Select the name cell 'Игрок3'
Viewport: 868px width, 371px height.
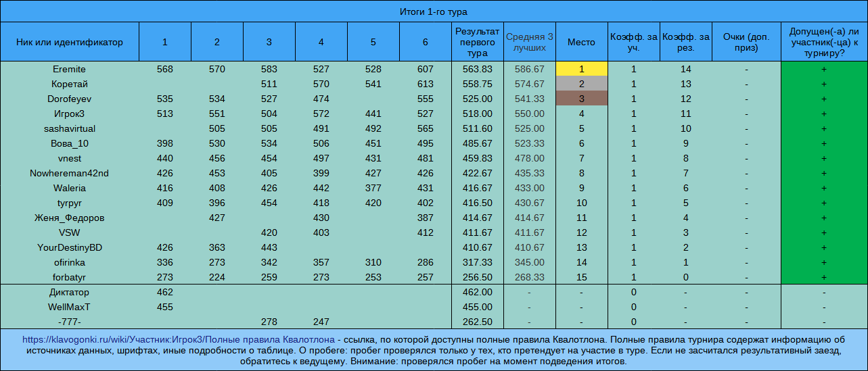(70, 114)
